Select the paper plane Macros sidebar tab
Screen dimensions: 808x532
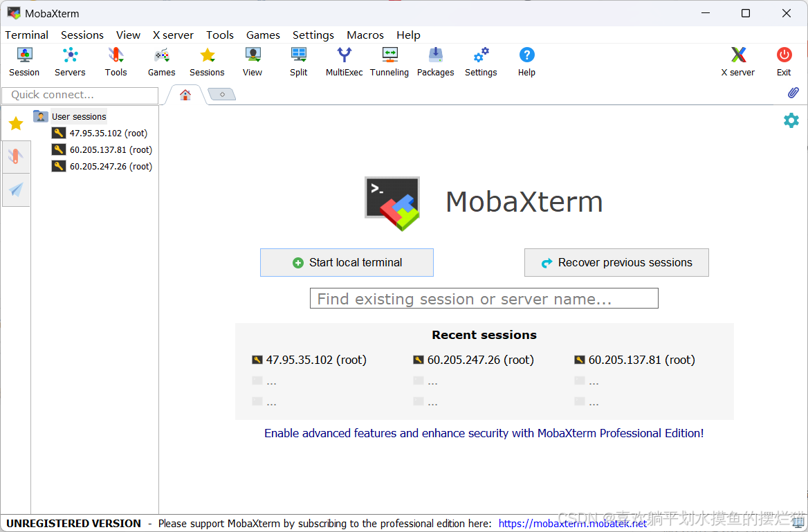(16, 190)
